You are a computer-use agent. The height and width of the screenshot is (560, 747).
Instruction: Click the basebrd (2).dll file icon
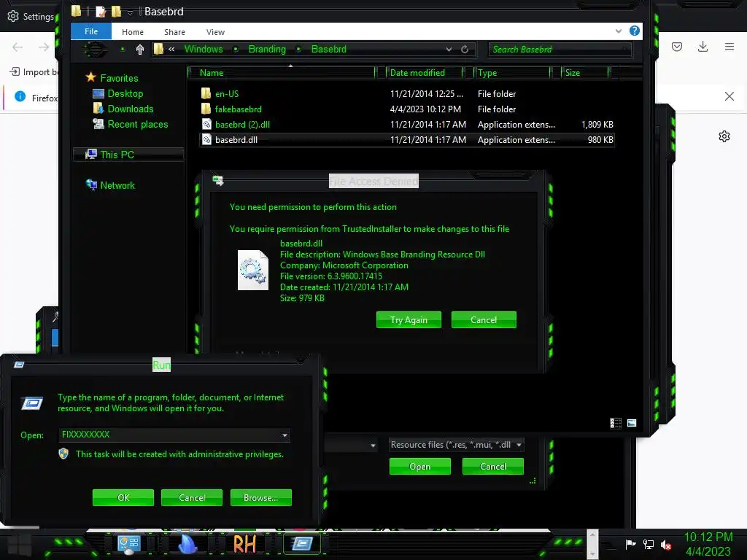pos(206,124)
